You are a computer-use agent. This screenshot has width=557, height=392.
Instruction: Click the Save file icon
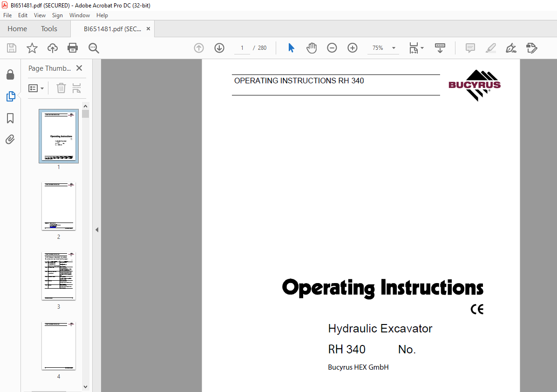click(x=12, y=48)
